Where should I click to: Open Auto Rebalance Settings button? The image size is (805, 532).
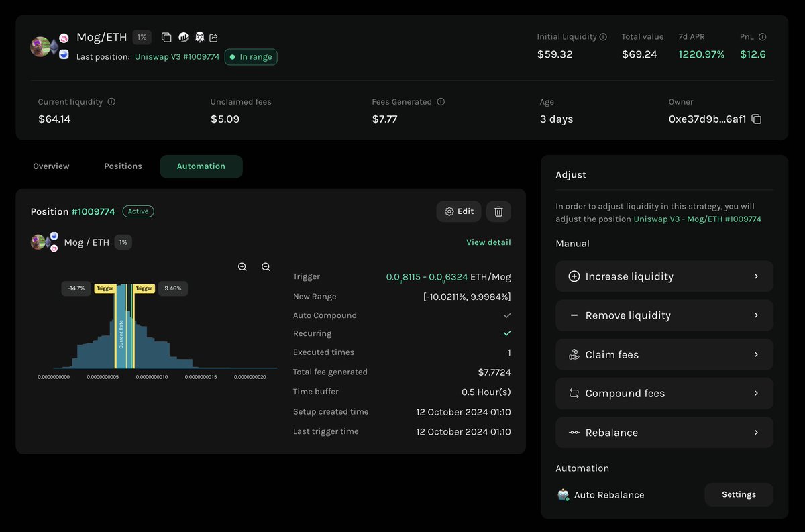click(x=739, y=494)
